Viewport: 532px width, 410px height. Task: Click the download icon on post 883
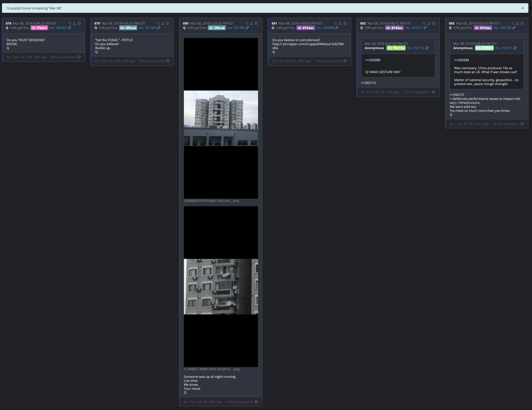pos(518,23)
